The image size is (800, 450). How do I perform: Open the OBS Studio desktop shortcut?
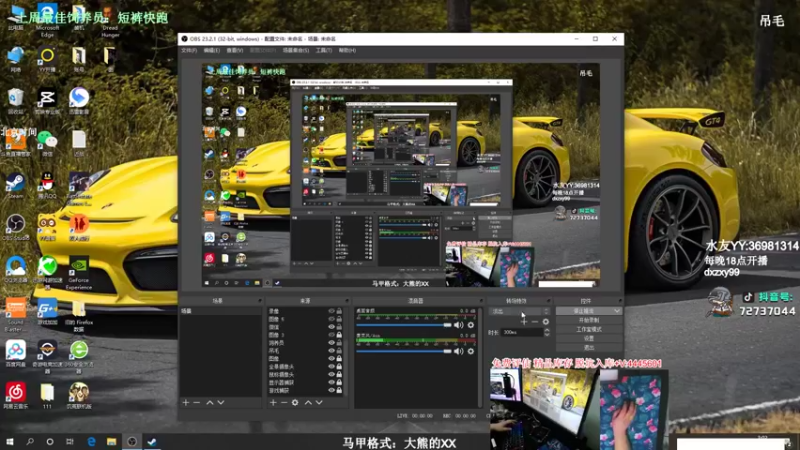click(x=16, y=228)
